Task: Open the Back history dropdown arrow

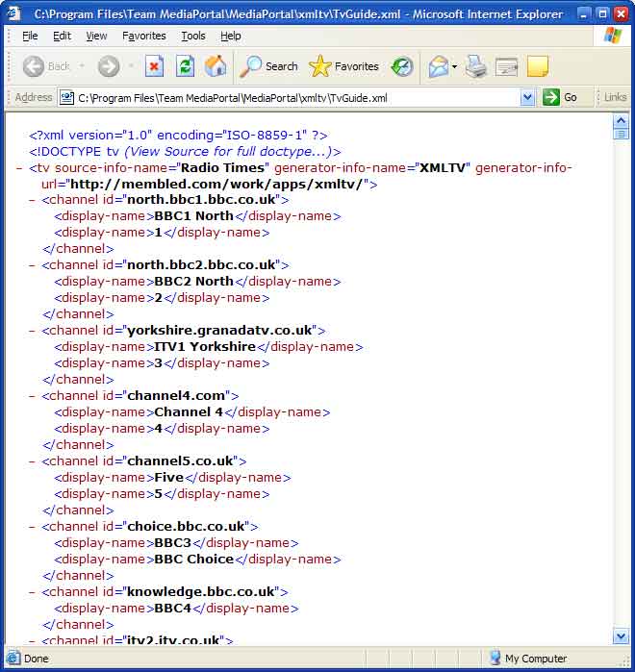Action: coord(82,66)
